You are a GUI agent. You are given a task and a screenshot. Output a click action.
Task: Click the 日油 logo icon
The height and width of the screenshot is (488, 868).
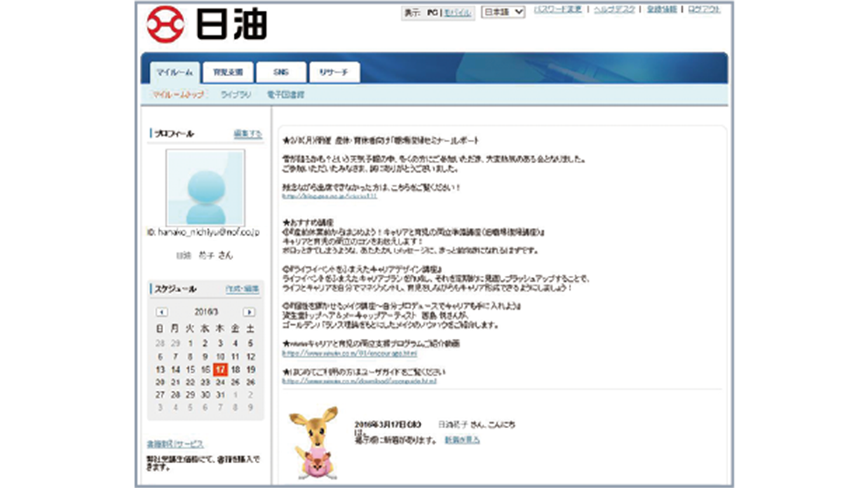(x=165, y=25)
